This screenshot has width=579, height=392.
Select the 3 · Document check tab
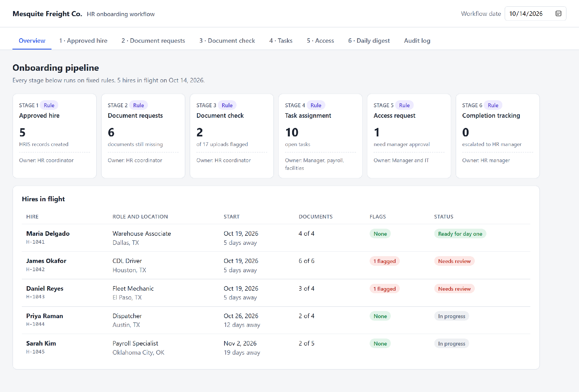(x=227, y=40)
